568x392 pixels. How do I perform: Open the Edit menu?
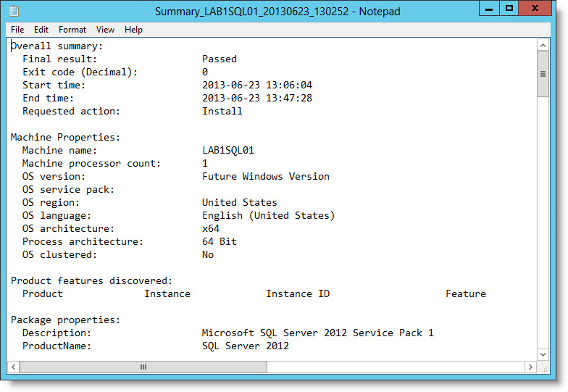41,30
